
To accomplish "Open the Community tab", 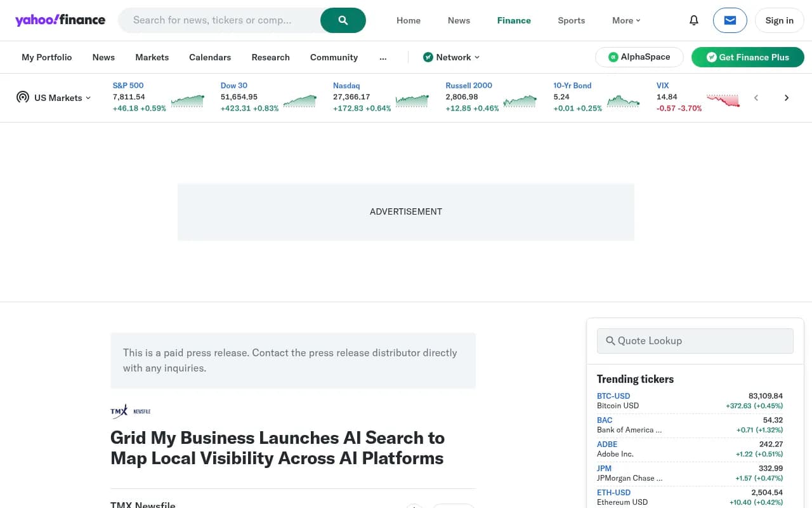I will pyautogui.click(x=334, y=57).
